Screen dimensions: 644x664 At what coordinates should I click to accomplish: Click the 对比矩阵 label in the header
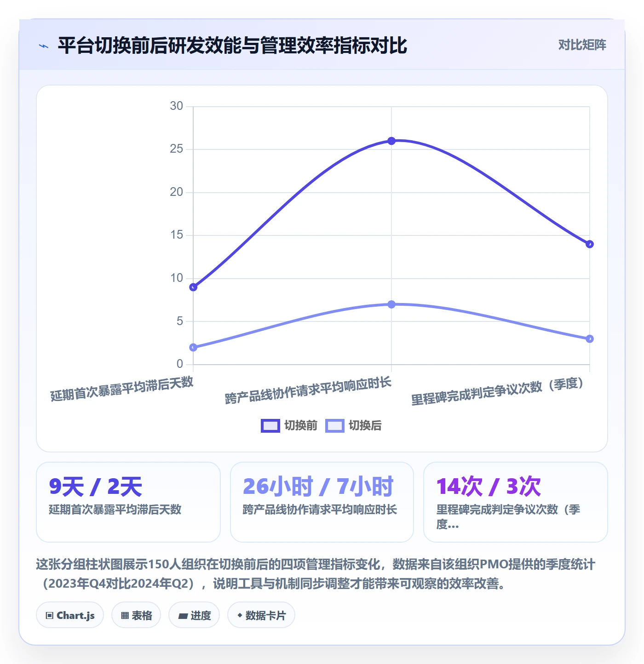[x=582, y=45]
